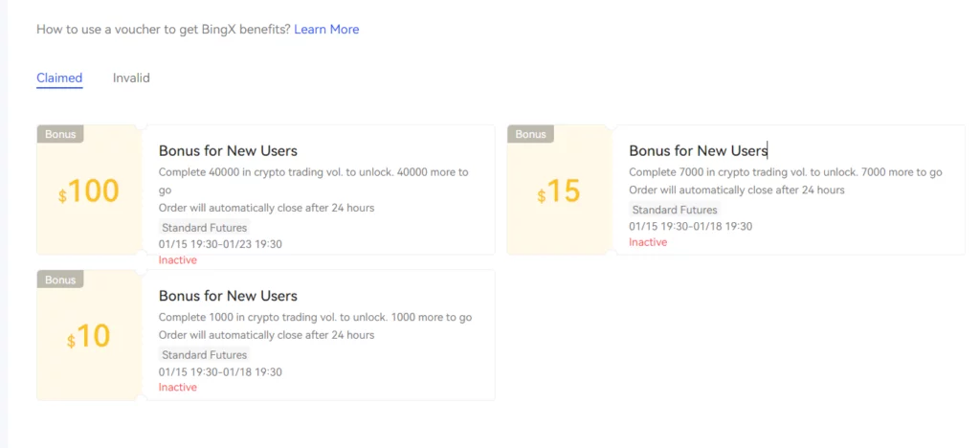Viewport: 980px width, 448px height.
Task: Click the Bonus badge on the $10 voucher
Action: click(60, 280)
